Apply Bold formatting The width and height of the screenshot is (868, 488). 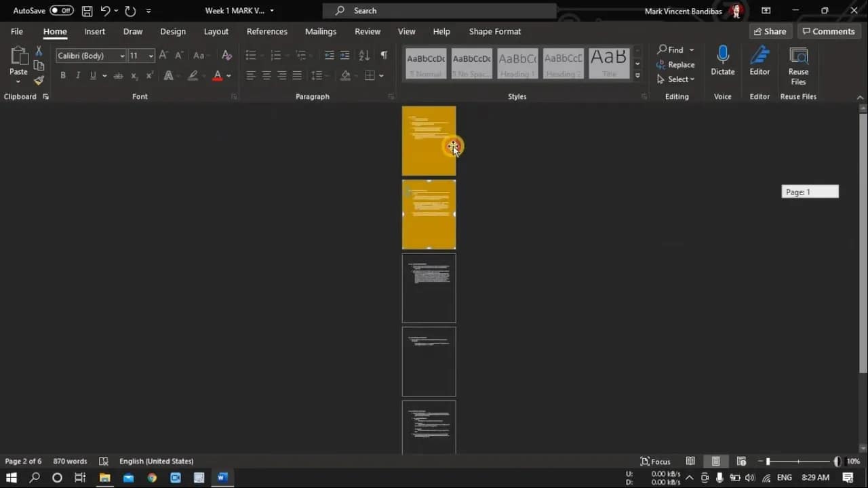(63, 75)
